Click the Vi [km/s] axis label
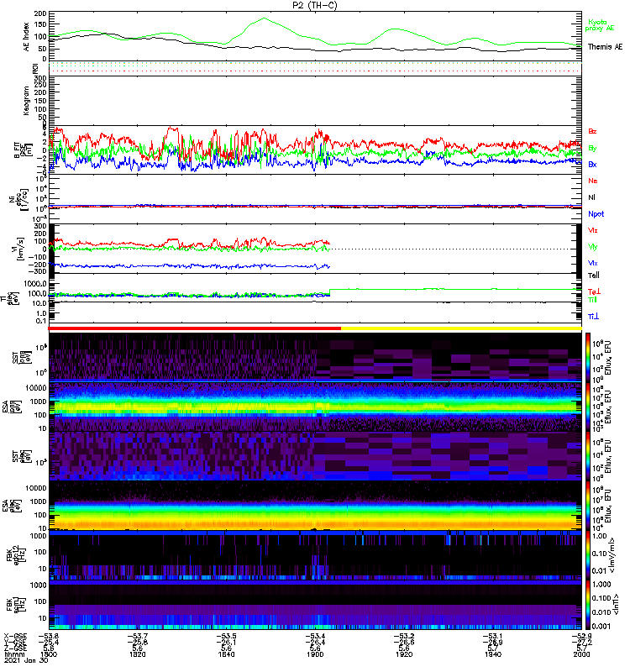Image resolution: width=630 pixels, height=672 pixels. 20,249
